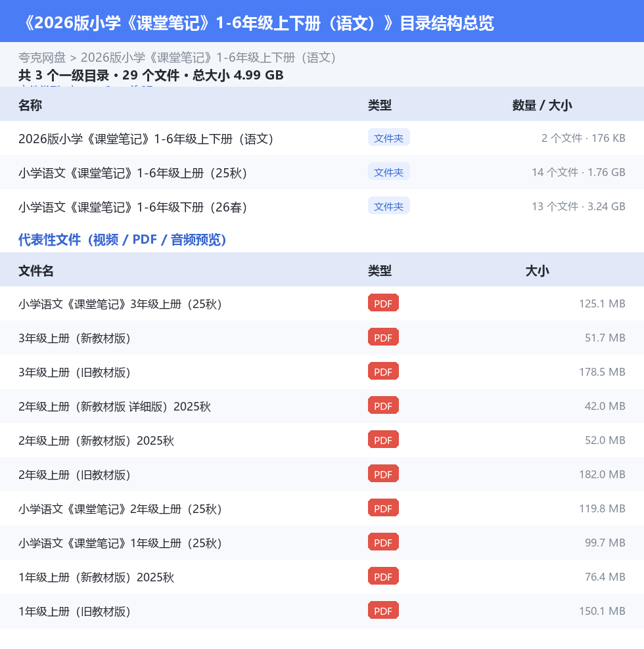Open folder 小学语文《课堂笔记》1-6年级上册（25秋）

133,173
